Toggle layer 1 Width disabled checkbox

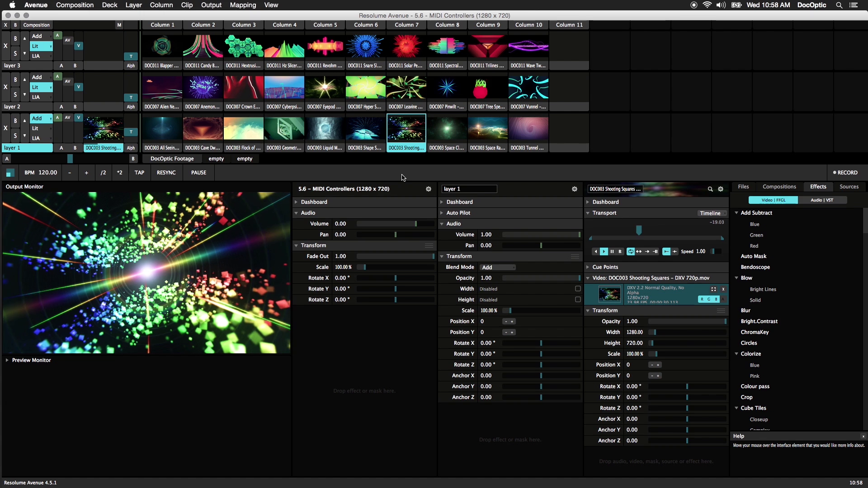coord(578,289)
